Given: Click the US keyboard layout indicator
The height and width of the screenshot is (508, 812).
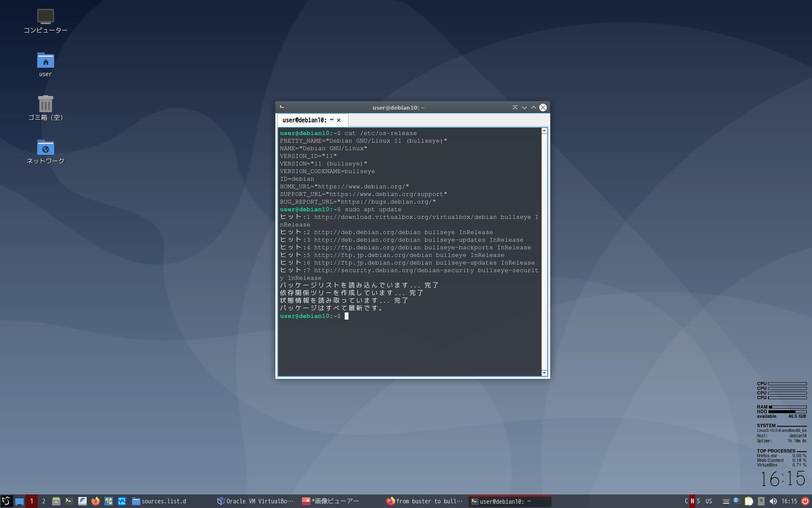Looking at the screenshot, I should [x=708, y=501].
